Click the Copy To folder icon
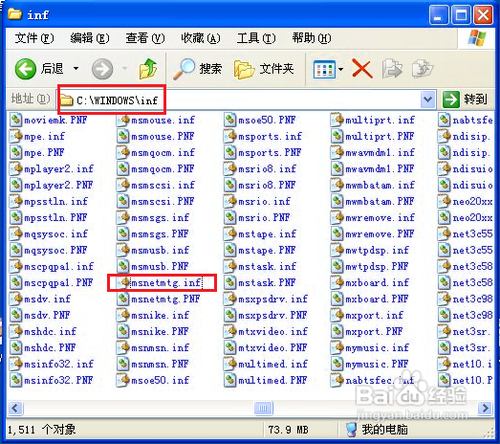Viewport: 500px width, 444px height. click(x=422, y=69)
